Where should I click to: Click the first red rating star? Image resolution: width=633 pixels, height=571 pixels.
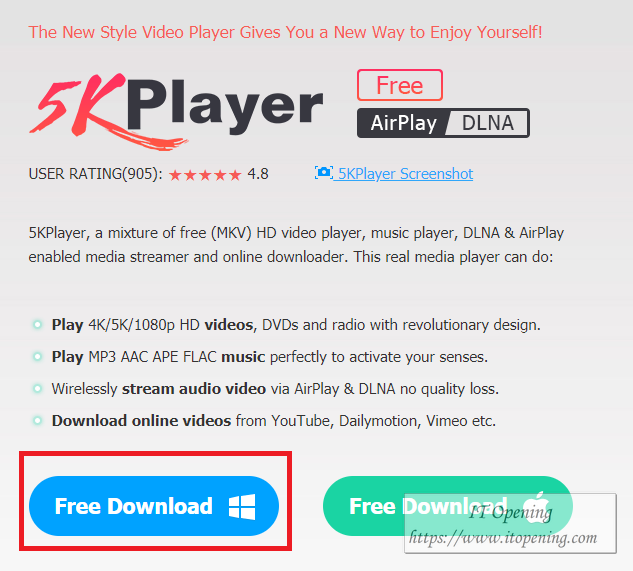coord(175,175)
